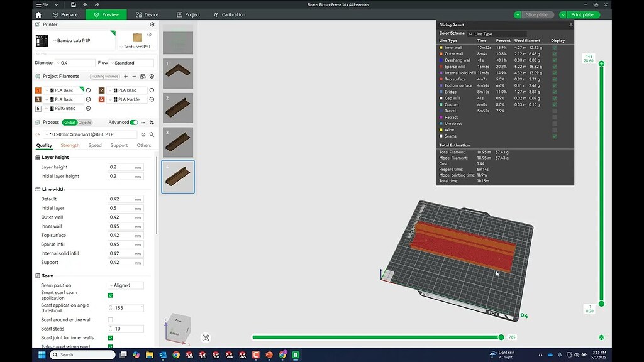The width and height of the screenshot is (644, 362).
Task: Click the compare presets icon
Action: coord(152,123)
